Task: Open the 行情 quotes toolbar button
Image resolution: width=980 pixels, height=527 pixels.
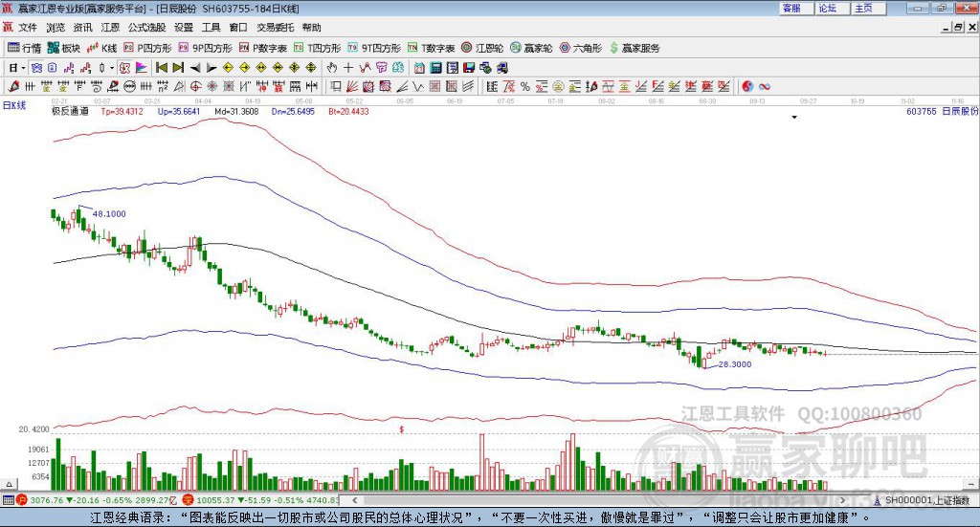Action: tap(24, 48)
